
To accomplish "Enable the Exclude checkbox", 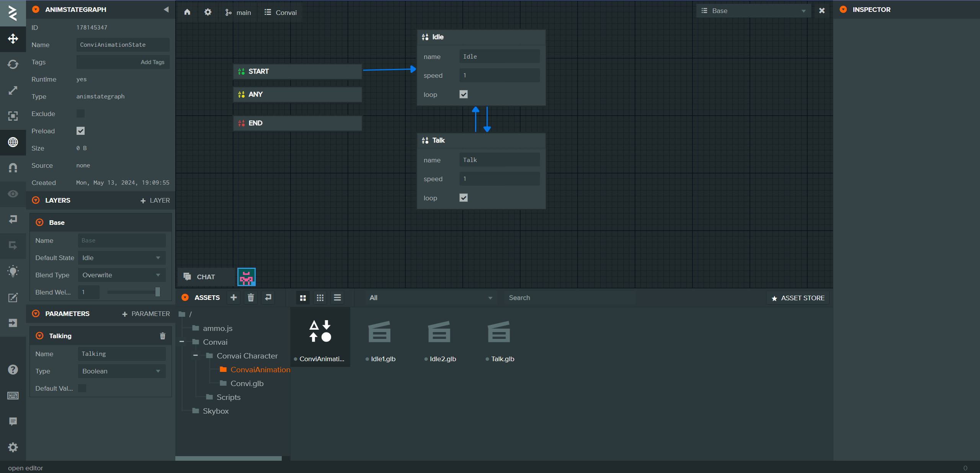I will [x=80, y=114].
